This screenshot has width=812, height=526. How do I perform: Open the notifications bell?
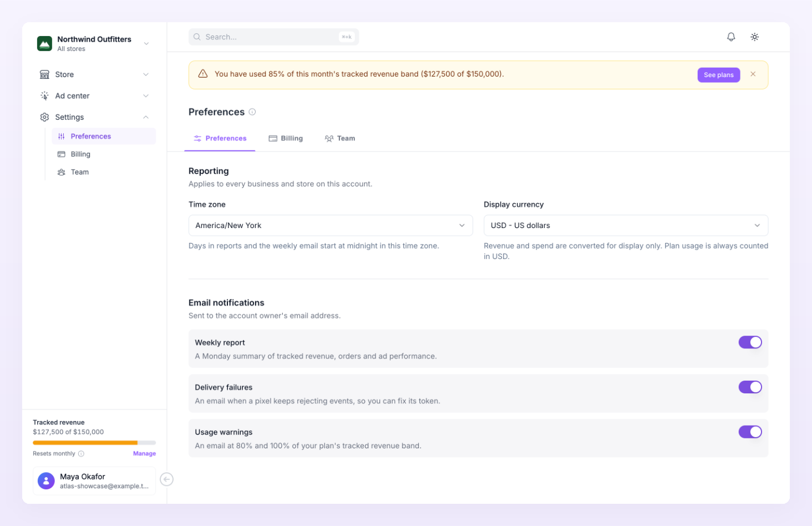731,37
